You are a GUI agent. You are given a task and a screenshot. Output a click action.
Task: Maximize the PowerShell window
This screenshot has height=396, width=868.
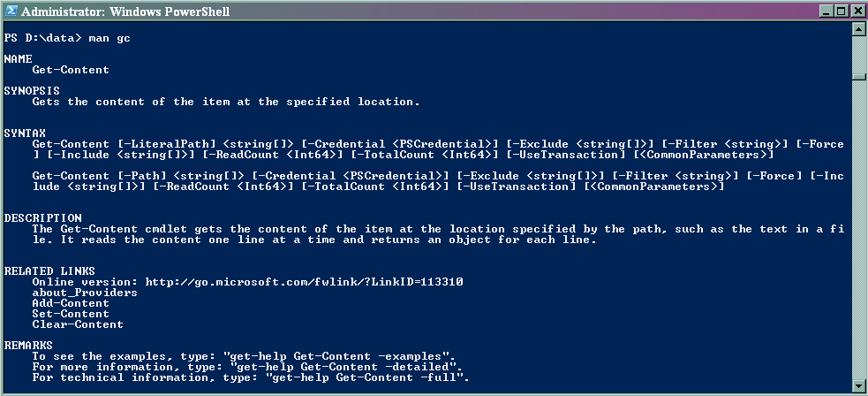[840, 11]
